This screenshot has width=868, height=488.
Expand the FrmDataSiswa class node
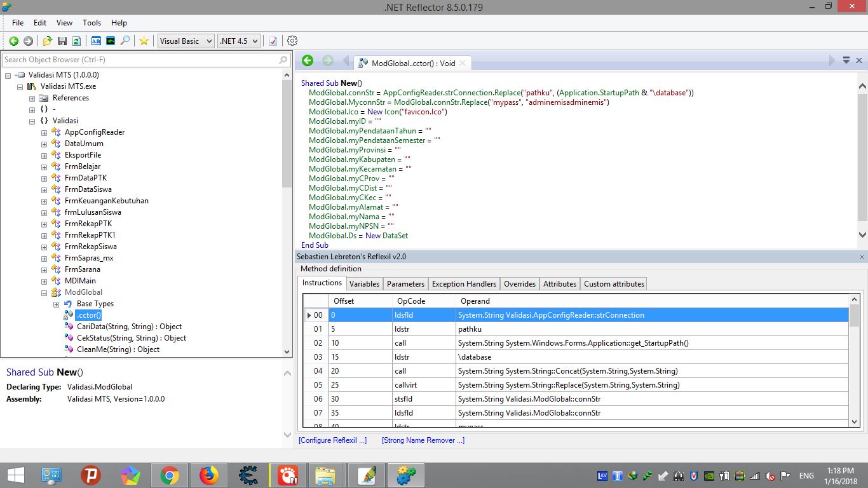click(44, 189)
